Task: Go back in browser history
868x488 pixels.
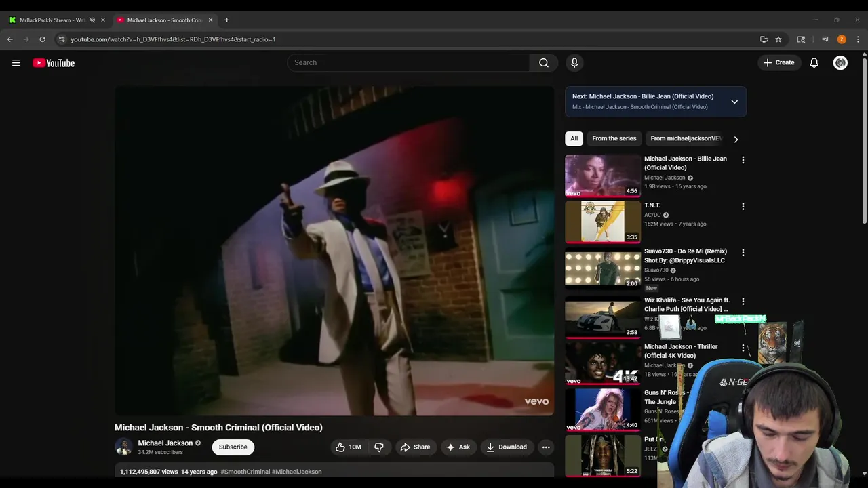Action: coord(9,39)
